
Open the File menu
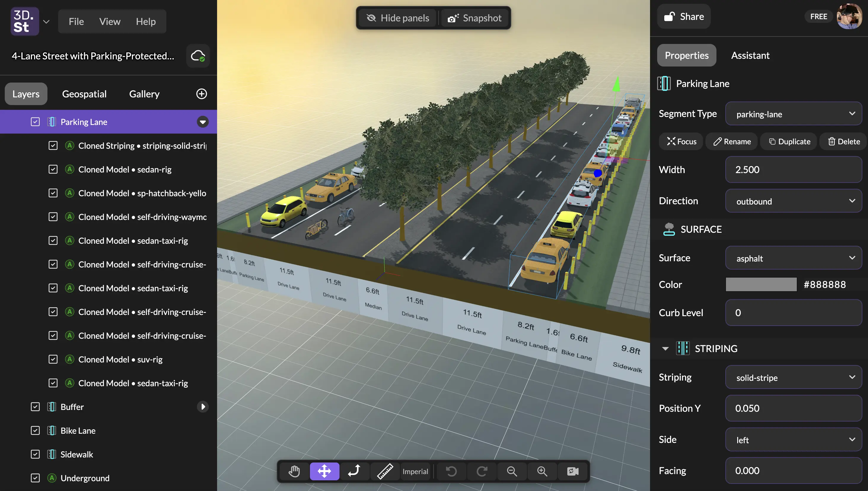76,21
